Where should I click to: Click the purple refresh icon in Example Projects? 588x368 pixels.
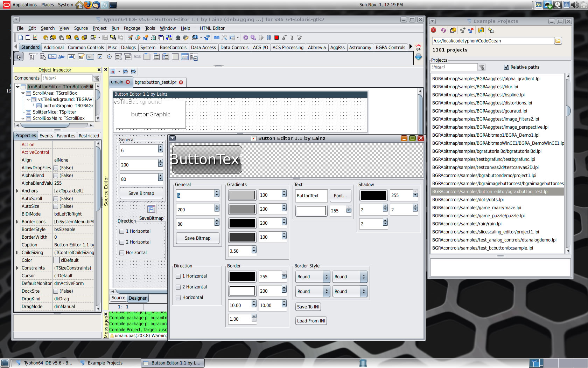coord(443,30)
